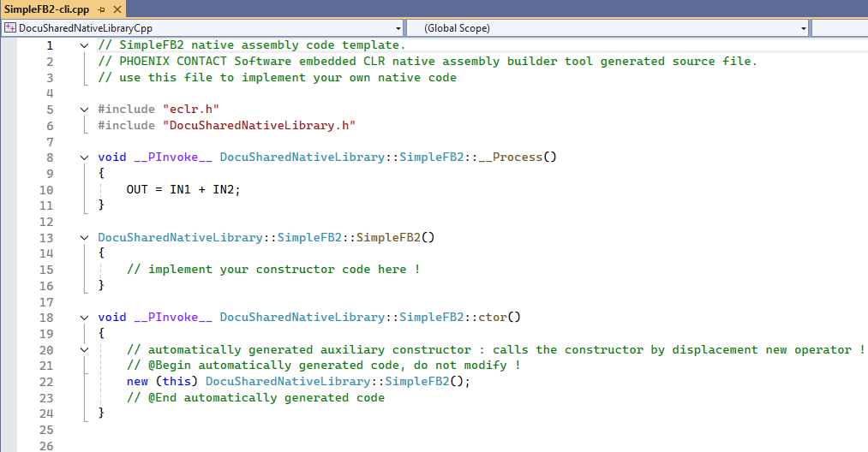Collapse the #include block at line 5
Viewport: 868px width, 452px height.
click(x=84, y=110)
